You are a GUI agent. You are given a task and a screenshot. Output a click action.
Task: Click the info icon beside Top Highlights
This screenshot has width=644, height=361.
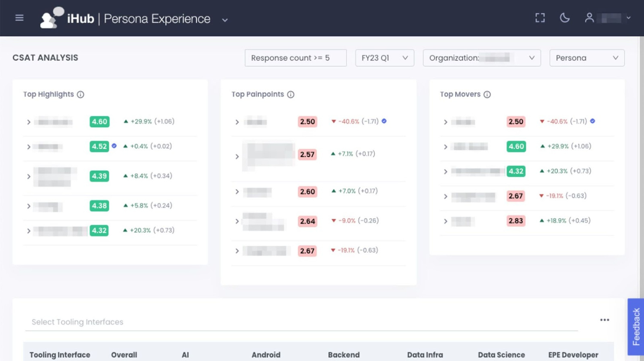click(x=81, y=95)
